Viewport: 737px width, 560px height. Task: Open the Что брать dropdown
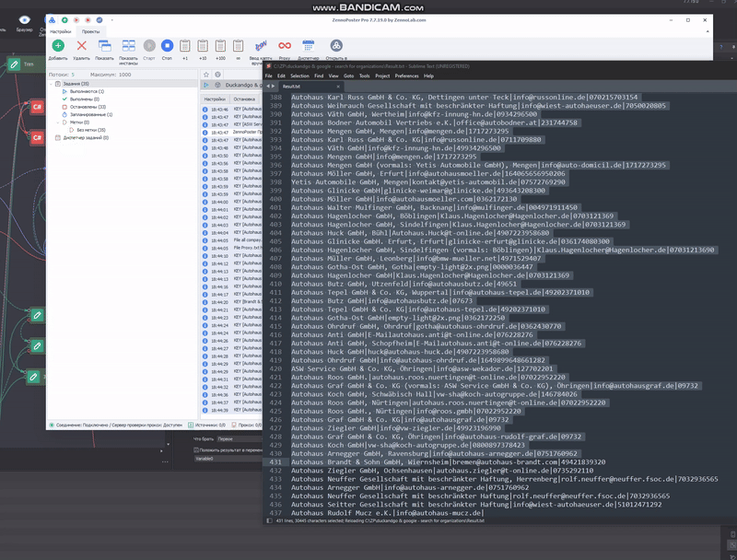coord(238,439)
